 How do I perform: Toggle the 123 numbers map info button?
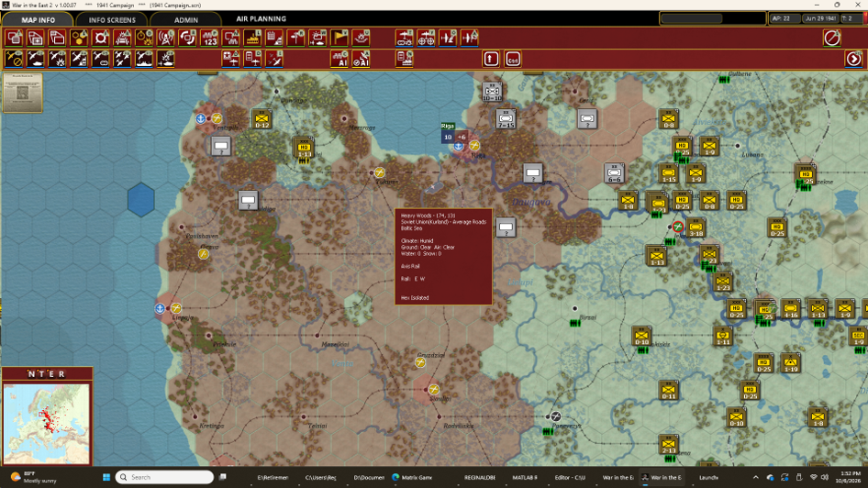(x=209, y=39)
